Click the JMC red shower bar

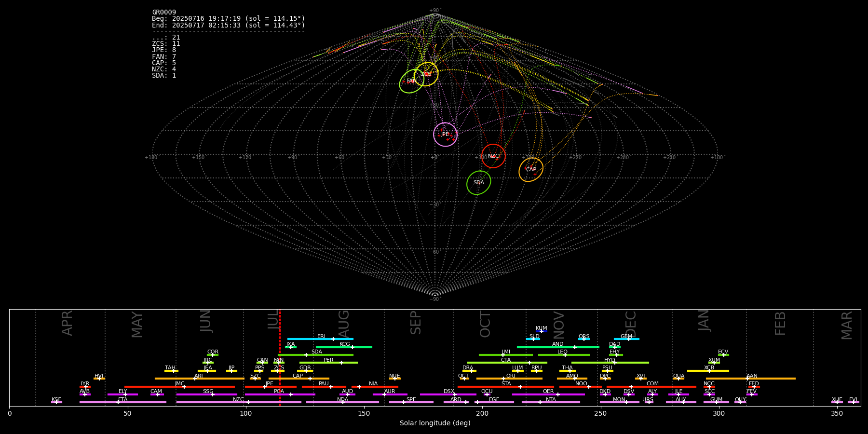pyautogui.click(x=180, y=386)
